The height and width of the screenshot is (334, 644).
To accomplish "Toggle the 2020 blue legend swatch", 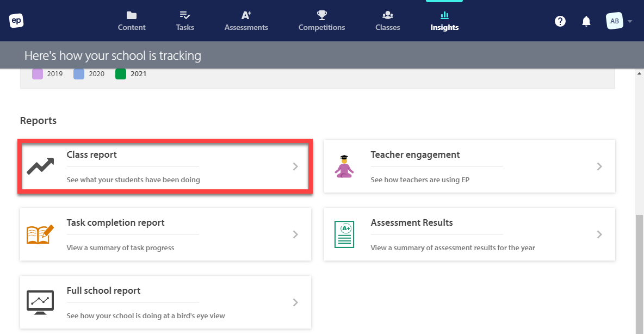I will click(x=79, y=74).
